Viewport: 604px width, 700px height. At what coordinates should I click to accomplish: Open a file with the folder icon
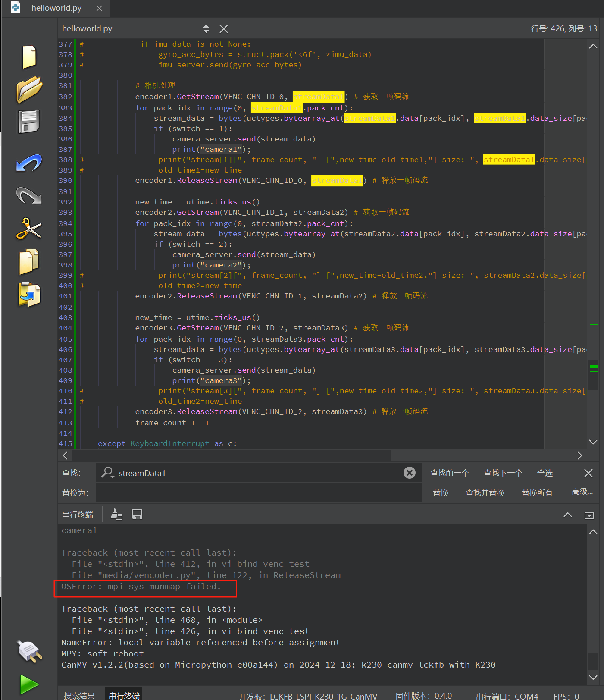(x=29, y=89)
